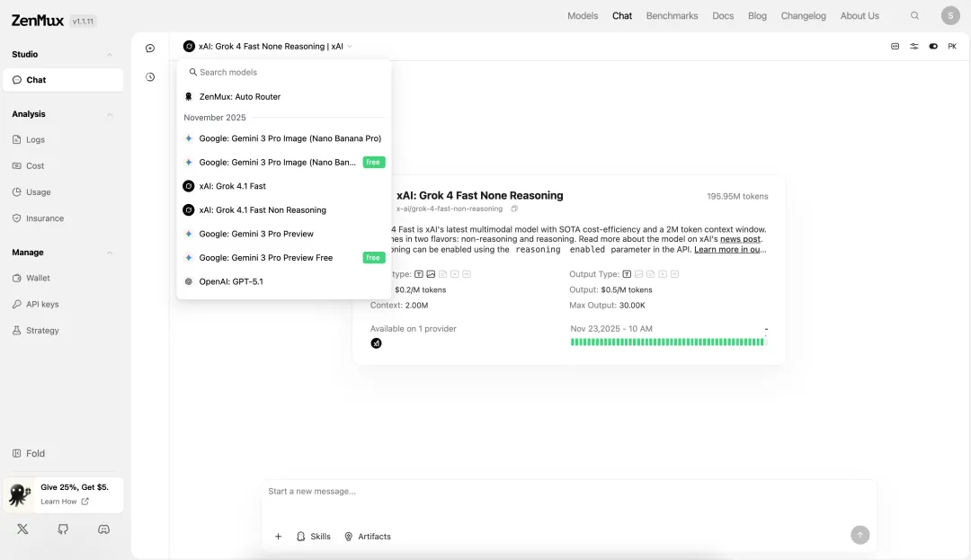Open the news post link
Viewport: 971px width, 560px height.
tap(741, 239)
